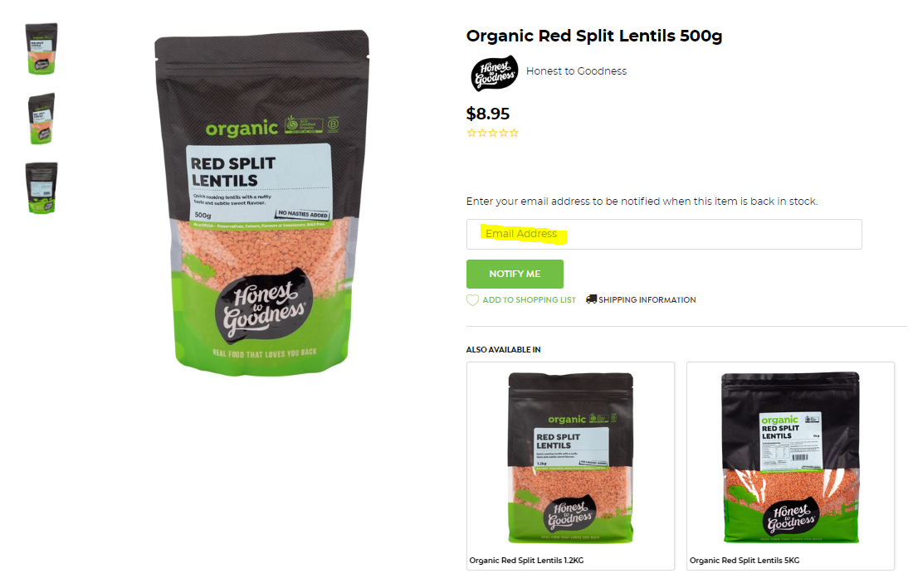Click the Notify Me button
This screenshot has width=913, height=588.
click(x=515, y=274)
